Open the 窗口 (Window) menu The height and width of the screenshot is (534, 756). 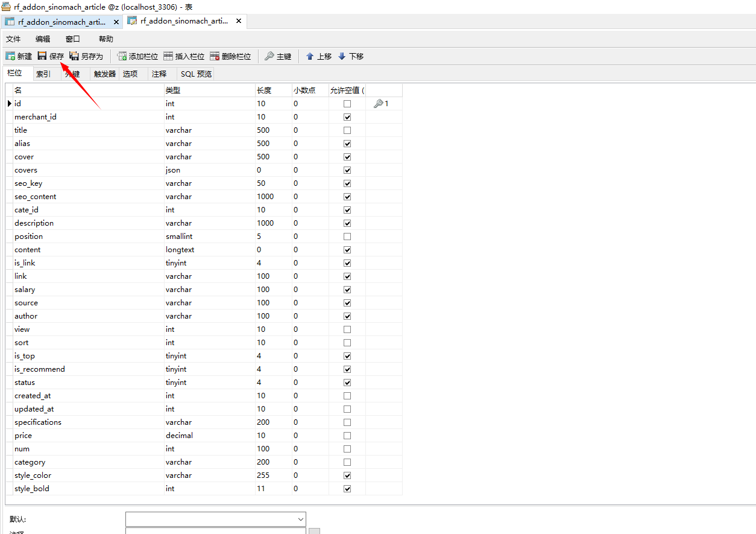point(73,39)
